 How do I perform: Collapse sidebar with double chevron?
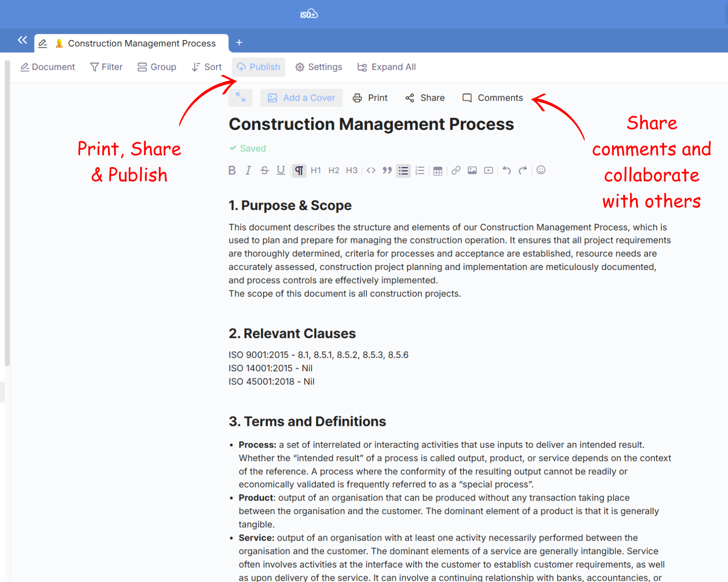pyautogui.click(x=22, y=40)
